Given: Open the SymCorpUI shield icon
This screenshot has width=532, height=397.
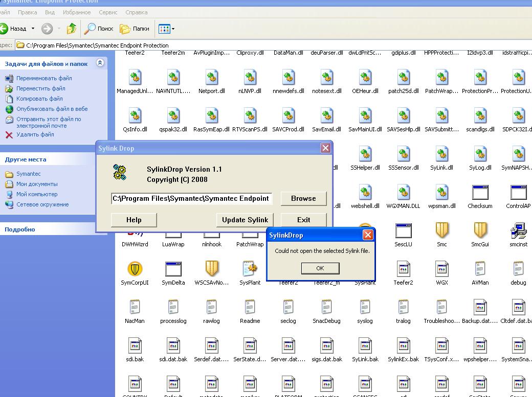Looking at the screenshot, I should coord(135,269).
